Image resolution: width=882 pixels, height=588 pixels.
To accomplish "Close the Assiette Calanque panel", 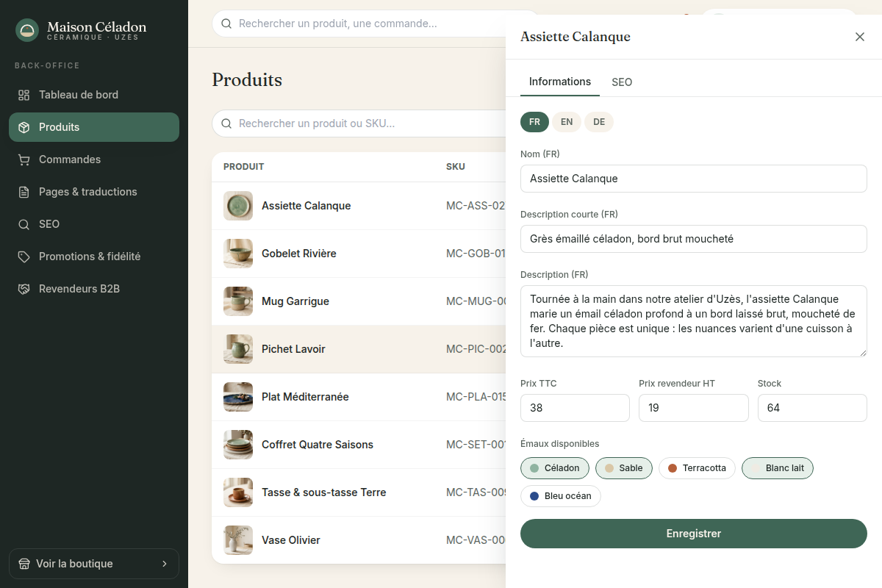I will click(x=860, y=37).
